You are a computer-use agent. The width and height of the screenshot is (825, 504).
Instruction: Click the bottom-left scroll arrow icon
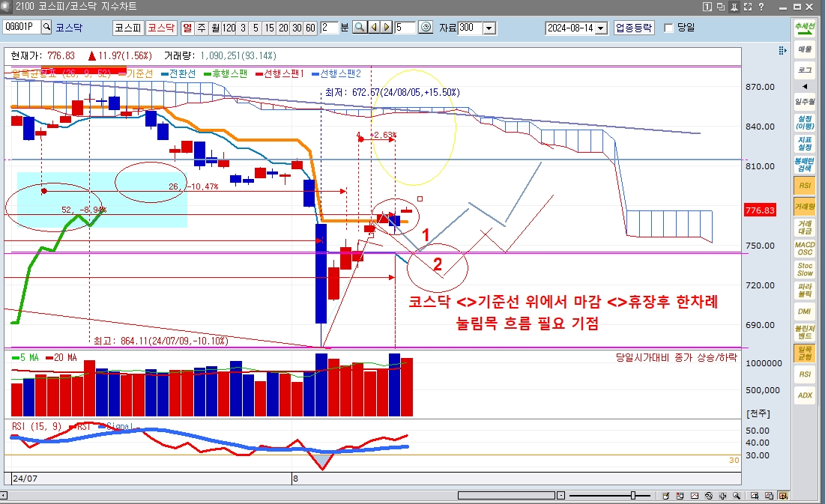(x=3, y=496)
